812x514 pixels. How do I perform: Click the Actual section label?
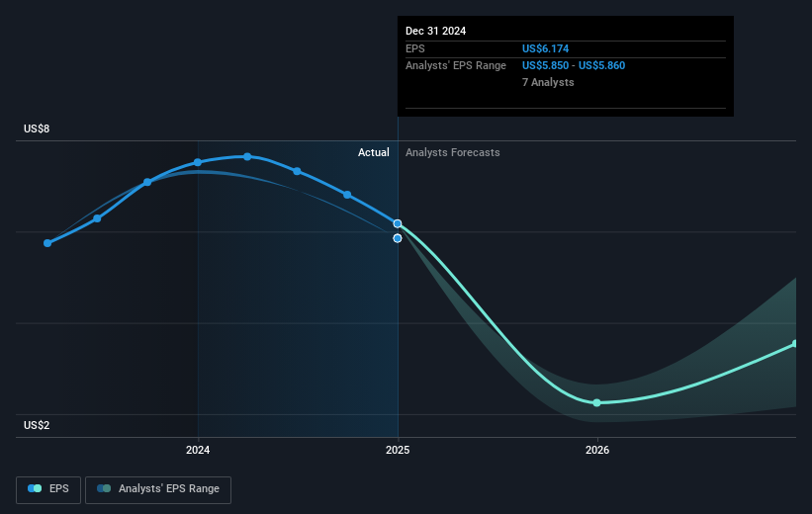374,152
